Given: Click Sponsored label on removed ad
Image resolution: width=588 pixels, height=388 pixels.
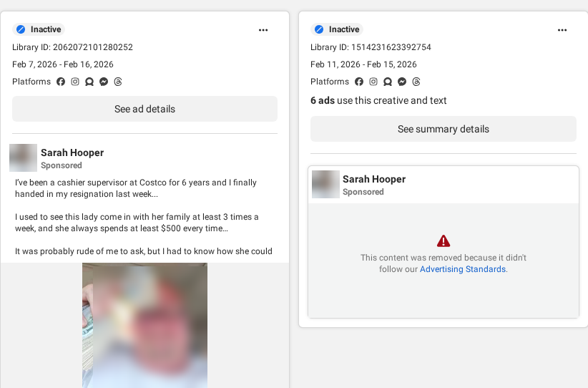Looking at the screenshot, I should (x=363, y=192).
